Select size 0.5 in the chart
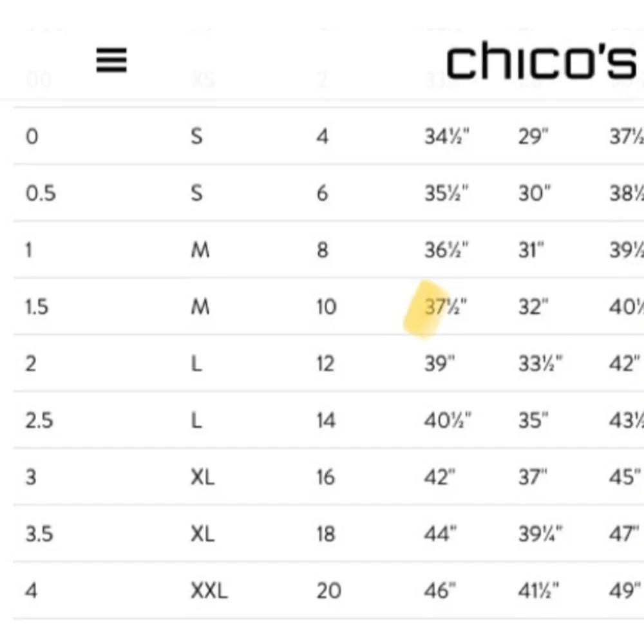 pyautogui.click(x=40, y=193)
